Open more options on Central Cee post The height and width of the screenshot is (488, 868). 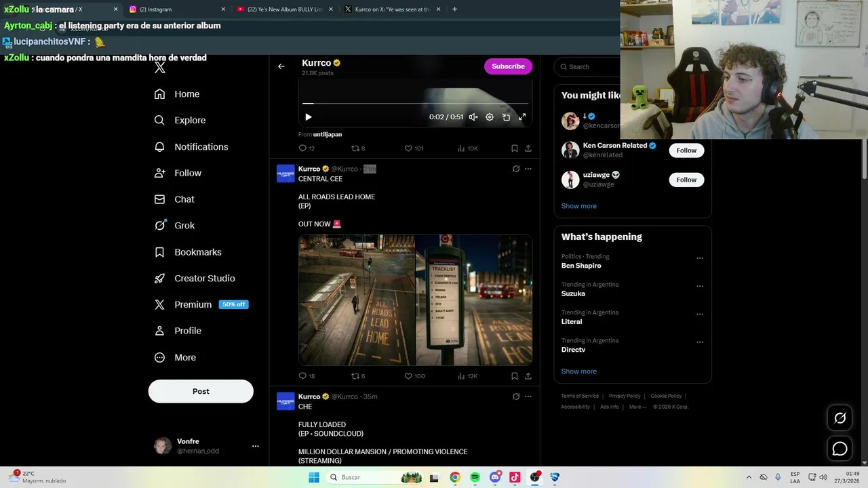click(528, 169)
